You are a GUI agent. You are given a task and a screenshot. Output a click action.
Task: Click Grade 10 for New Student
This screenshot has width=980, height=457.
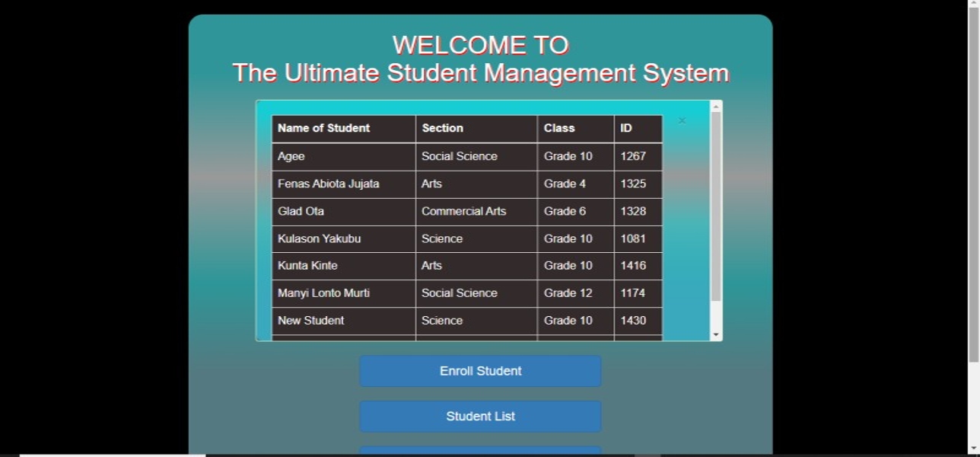pyautogui.click(x=568, y=320)
